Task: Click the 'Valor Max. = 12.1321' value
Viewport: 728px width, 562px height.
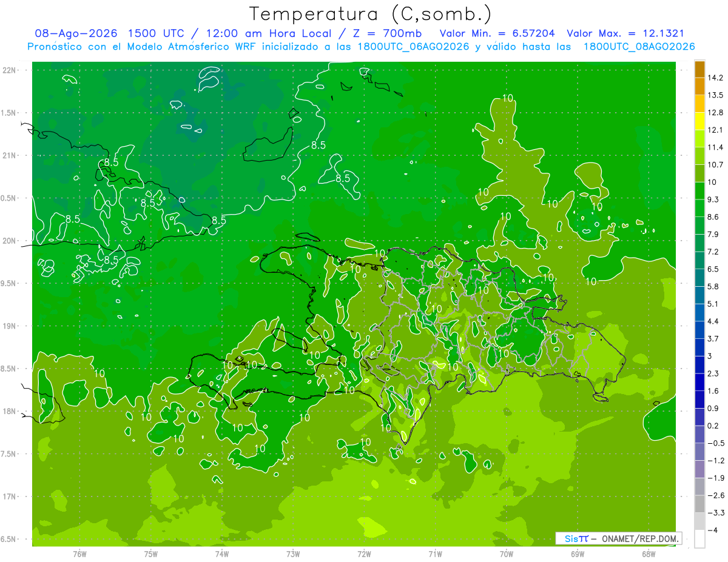Action: click(x=625, y=34)
